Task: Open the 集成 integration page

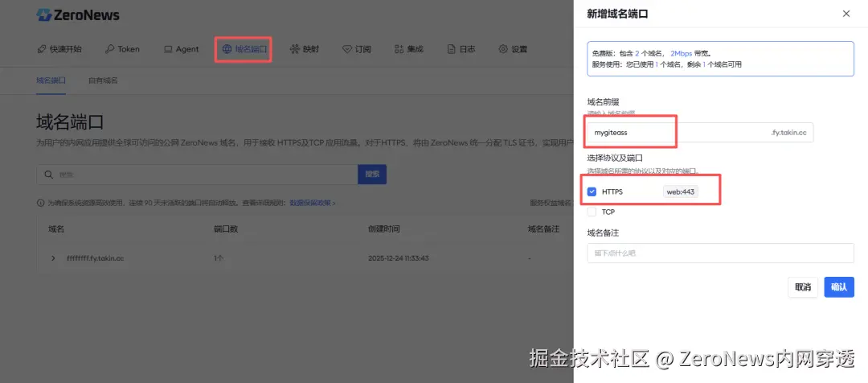Action: 408,49
